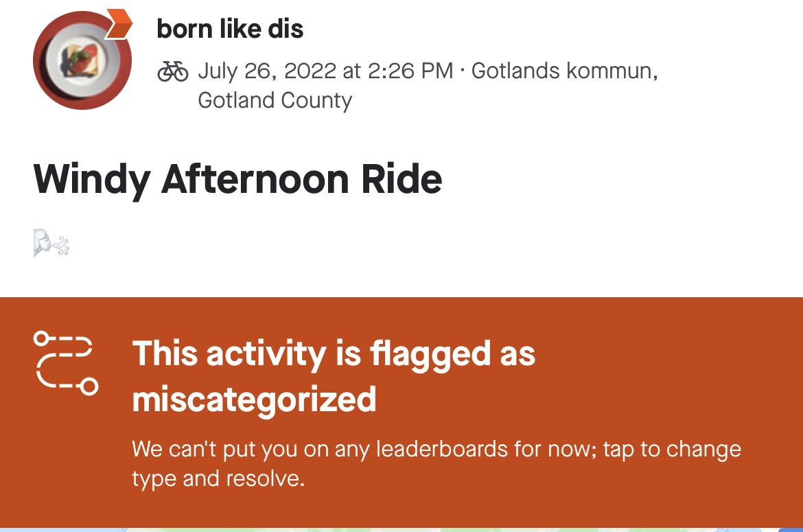Open the Windy Afternoon Ride title
Viewport: 803px width, 532px height.
[x=237, y=178]
